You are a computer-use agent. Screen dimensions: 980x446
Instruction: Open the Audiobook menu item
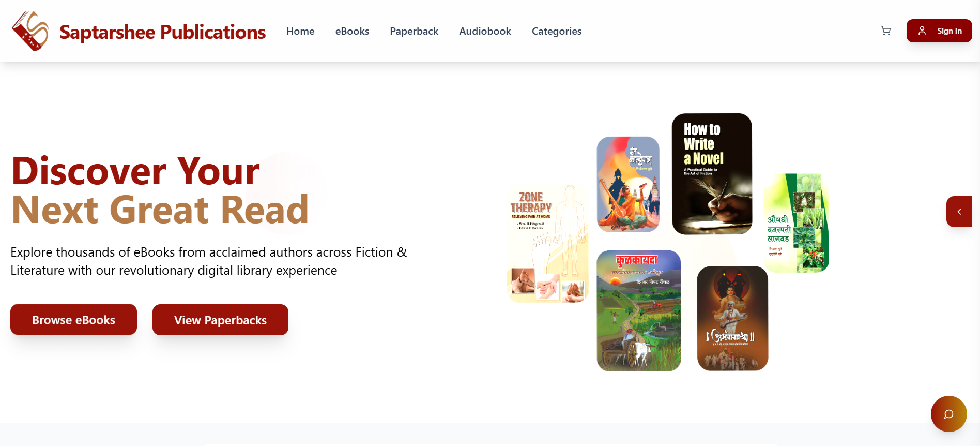pyautogui.click(x=485, y=31)
